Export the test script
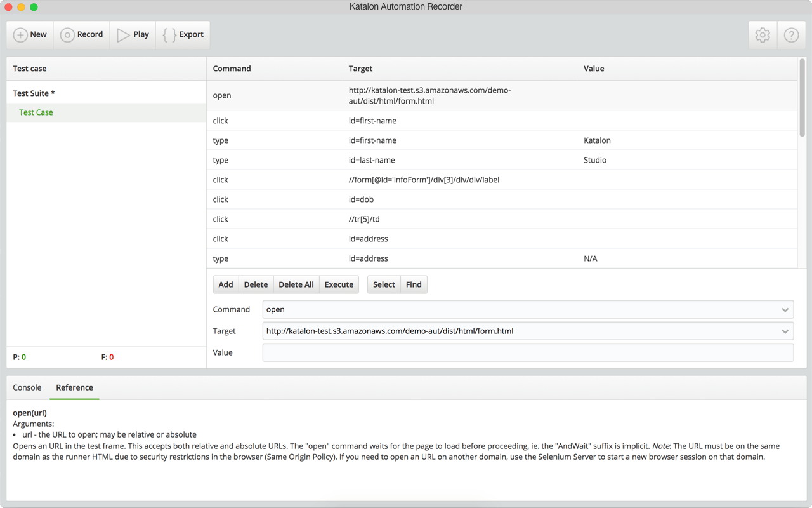 click(183, 35)
